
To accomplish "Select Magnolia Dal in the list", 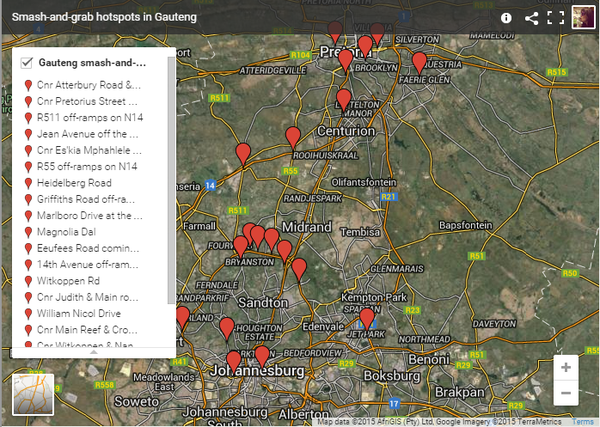I will pos(66,232).
